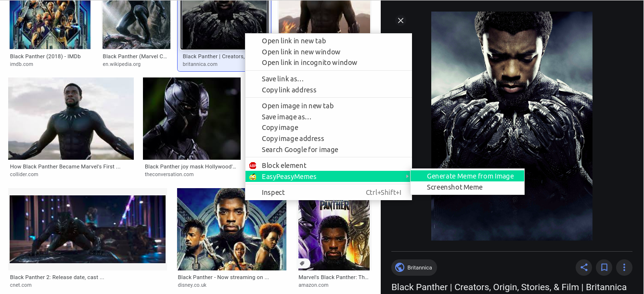The width and height of the screenshot is (644, 294).
Task: Click 'Black Panther - Now streaming on' caption
Action: 223,277
